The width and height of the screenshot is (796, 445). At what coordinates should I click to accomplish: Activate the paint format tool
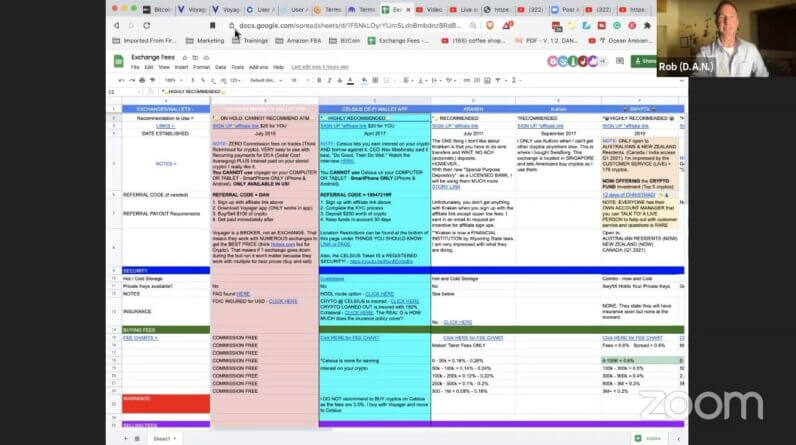coord(152,80)
